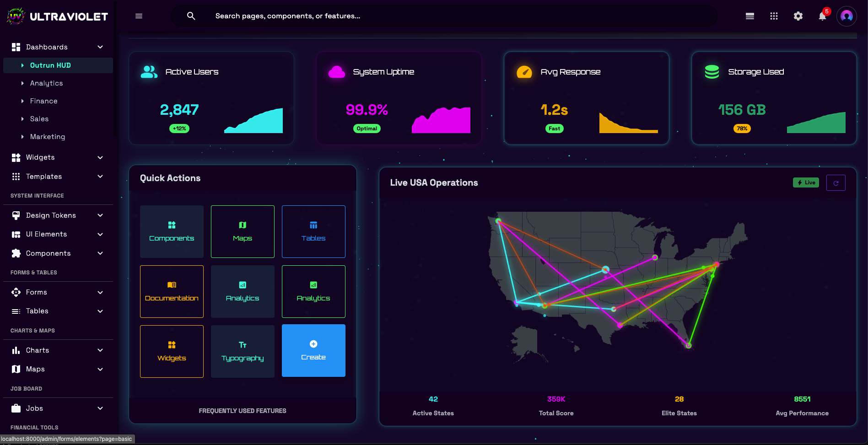This screenshot has height=445, width=868.
Task: Open the Documentation quick action tile
Action: (x=172, y=291)
